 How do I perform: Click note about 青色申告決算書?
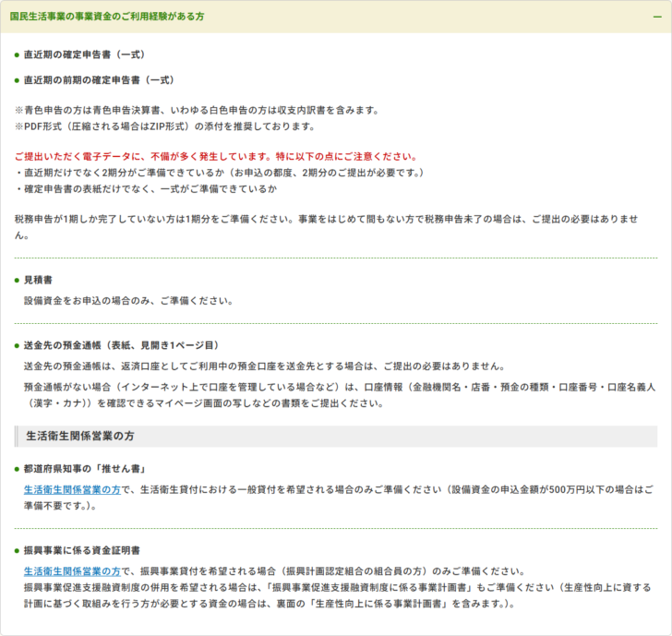click(198, 110)
